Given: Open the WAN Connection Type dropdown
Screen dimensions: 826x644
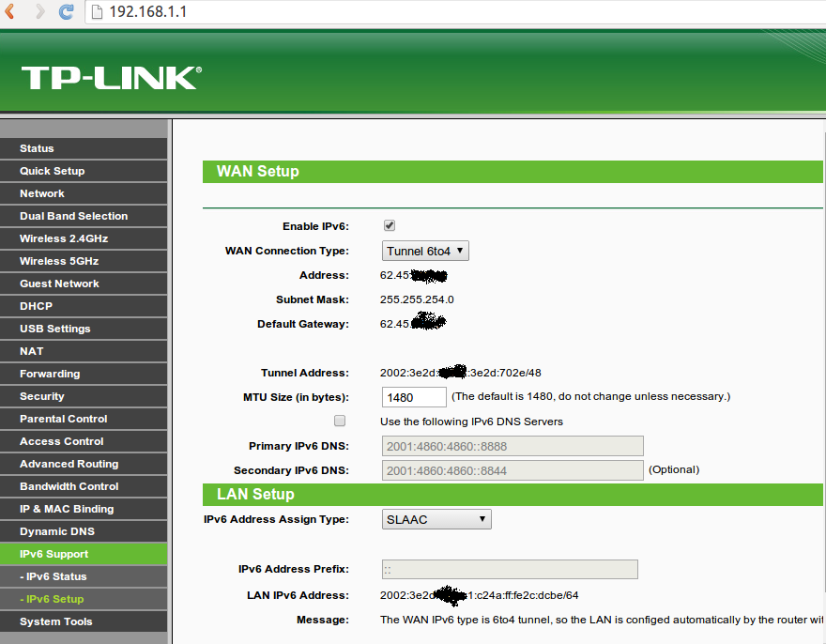Looking at the screenshot, I should coord(425,251).
